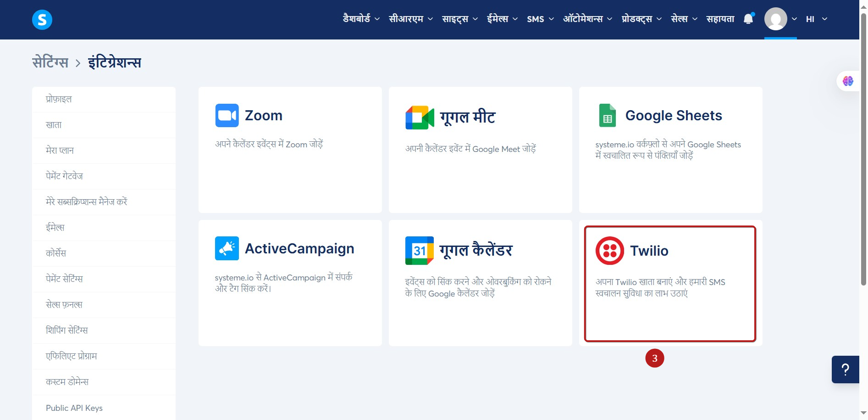Expand the साइट्स menu
Screen dimensions: 868x420
click(460, 19)
